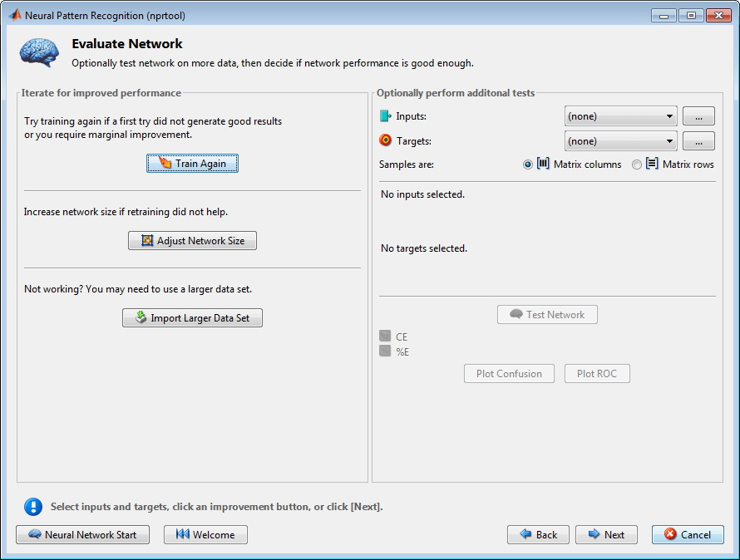Click the Matrix columns icon
Screen dimensions: 740x560
coord(543,164)
